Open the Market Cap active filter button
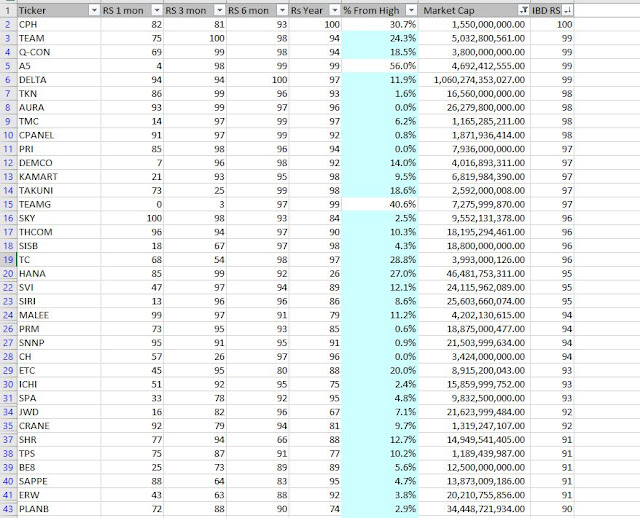The height and width of the screenshot is (518, 640). pyautogui.click(x=523, y=11)
